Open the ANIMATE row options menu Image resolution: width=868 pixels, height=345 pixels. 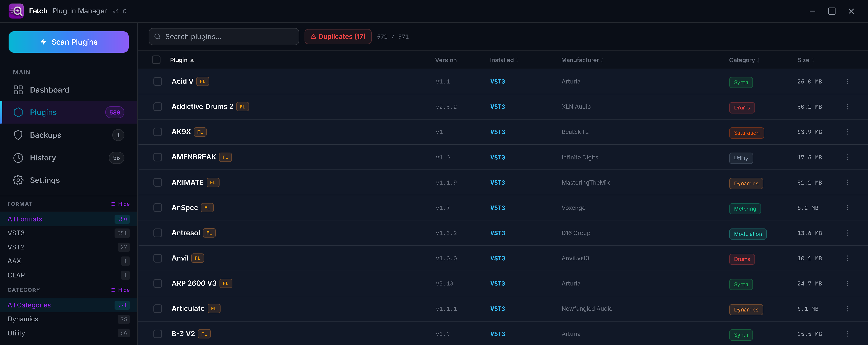coord(848,183)
